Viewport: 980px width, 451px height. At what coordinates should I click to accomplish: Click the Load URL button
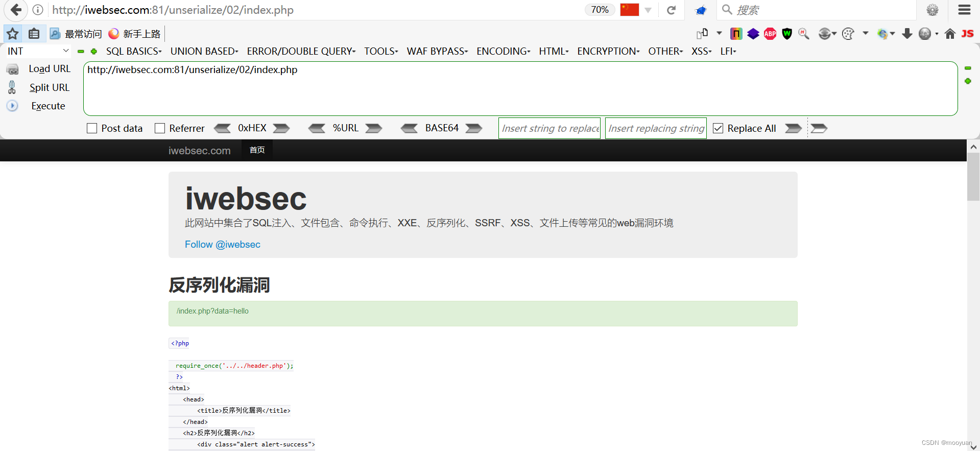click(50, 69)
